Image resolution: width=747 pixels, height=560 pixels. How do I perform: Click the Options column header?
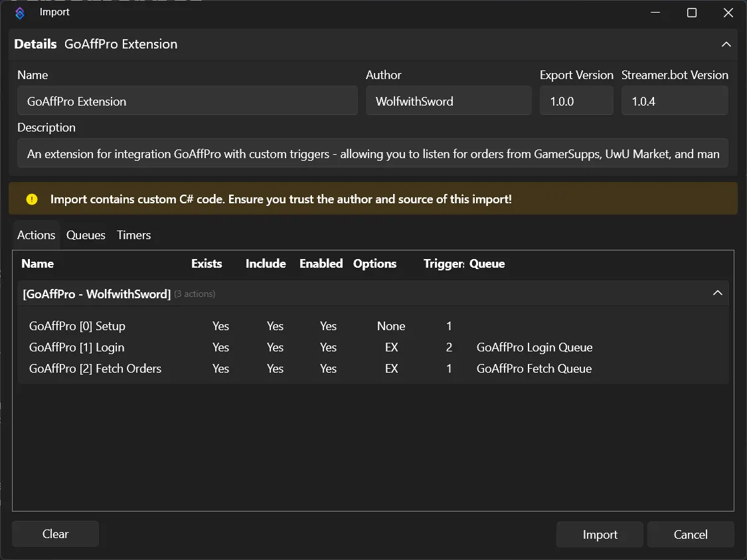coord(374,264)
